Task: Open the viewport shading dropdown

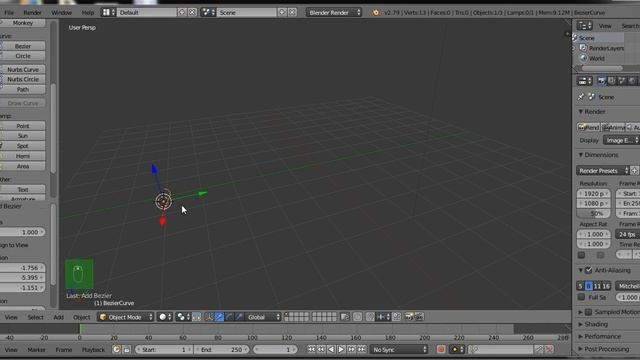Action: (165, 317)
